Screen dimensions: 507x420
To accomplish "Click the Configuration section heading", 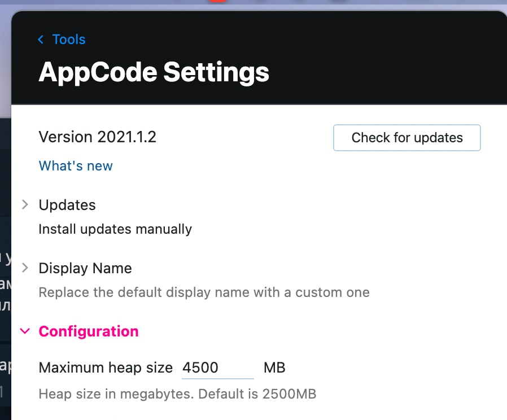I will coord(89,331).
